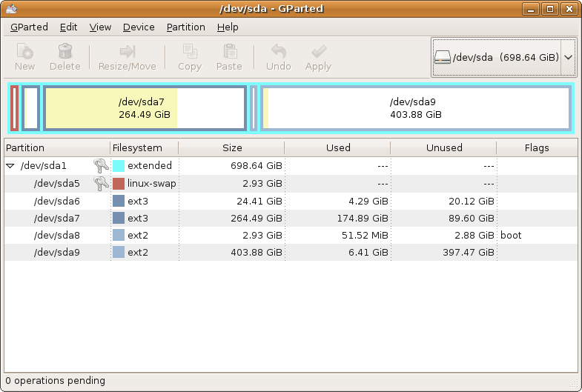The image size is (582, 392).
Task: Open the View menu
Action: tap(100, 27)
